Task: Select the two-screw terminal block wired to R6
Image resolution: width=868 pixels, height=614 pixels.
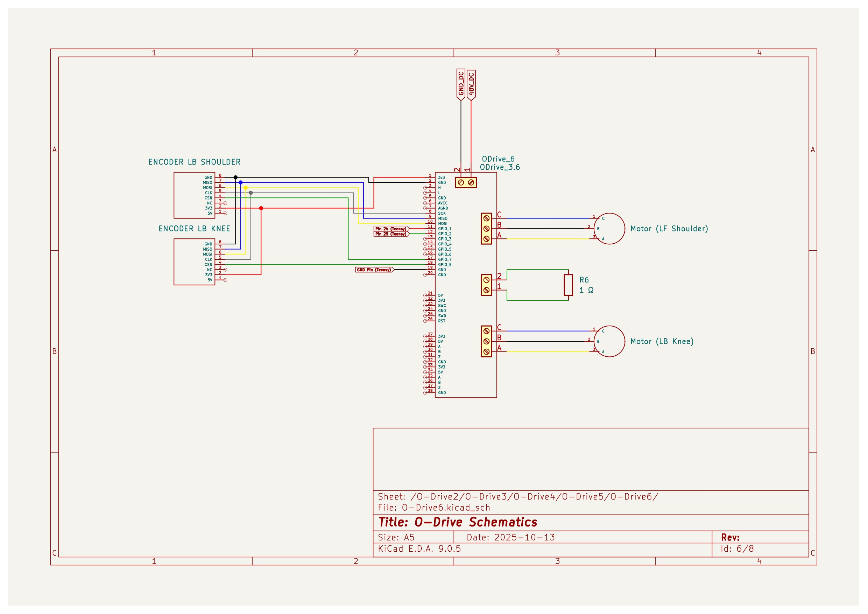Action: (x=486, y=285)
